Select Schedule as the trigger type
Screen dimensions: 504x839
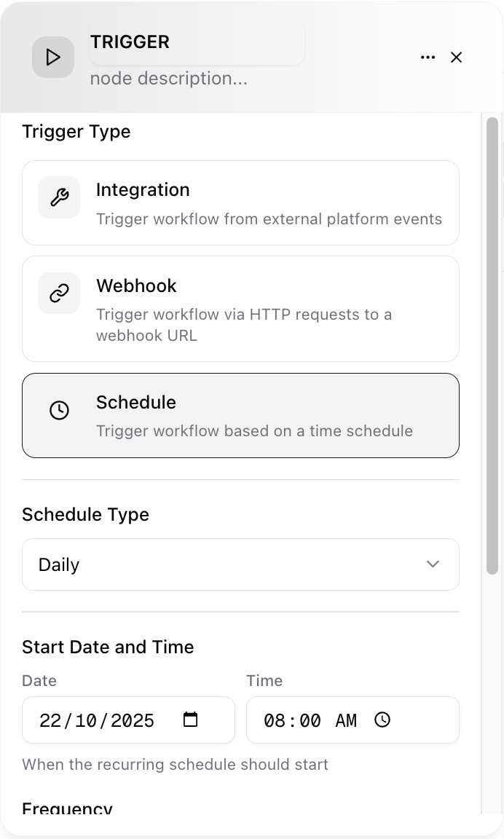(240, 415)
